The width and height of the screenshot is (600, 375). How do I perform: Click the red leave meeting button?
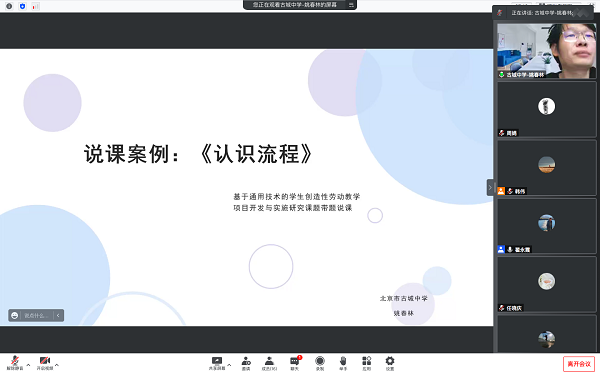pos(579,364)
